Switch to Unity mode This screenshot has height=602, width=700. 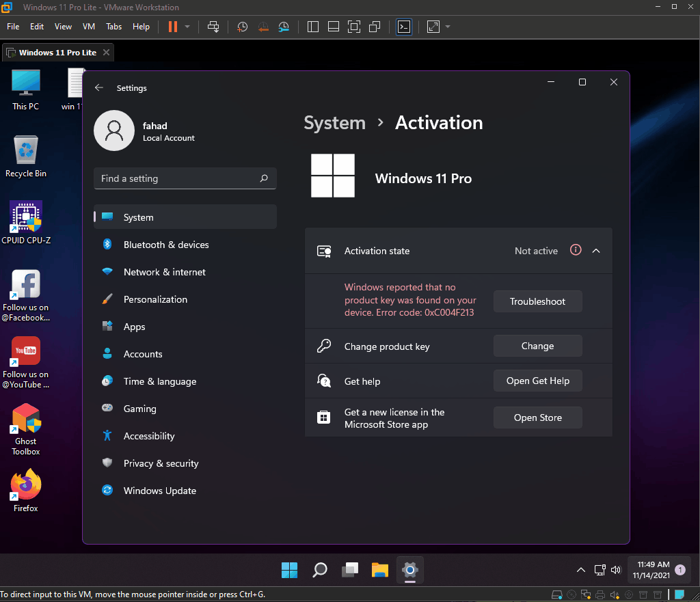coord(375,27)
